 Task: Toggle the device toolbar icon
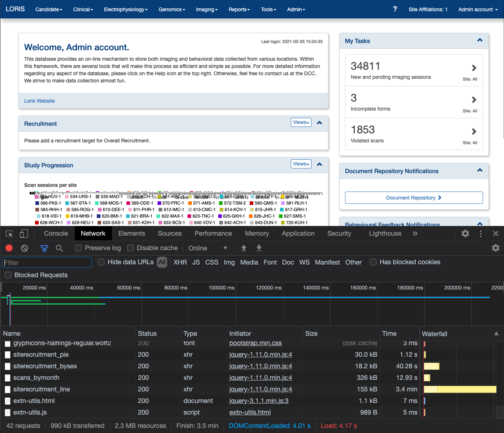point(24,234)
